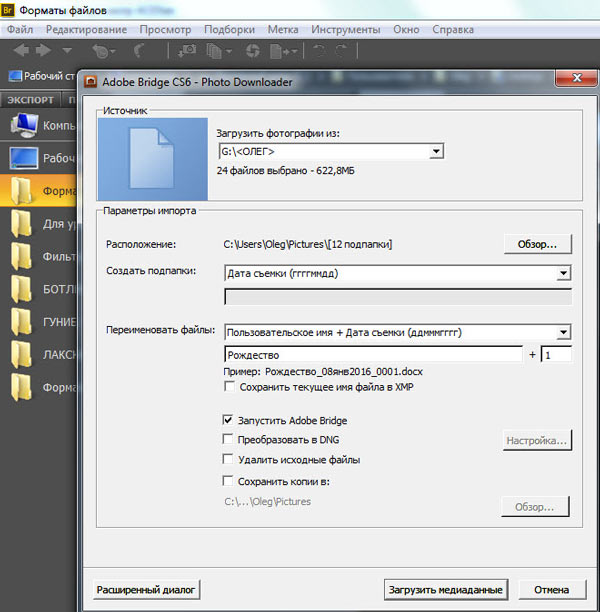The width and height of the screenshot is (600, 612).
Task: Click the Refine stacked-pages icon
Action: 218,51
